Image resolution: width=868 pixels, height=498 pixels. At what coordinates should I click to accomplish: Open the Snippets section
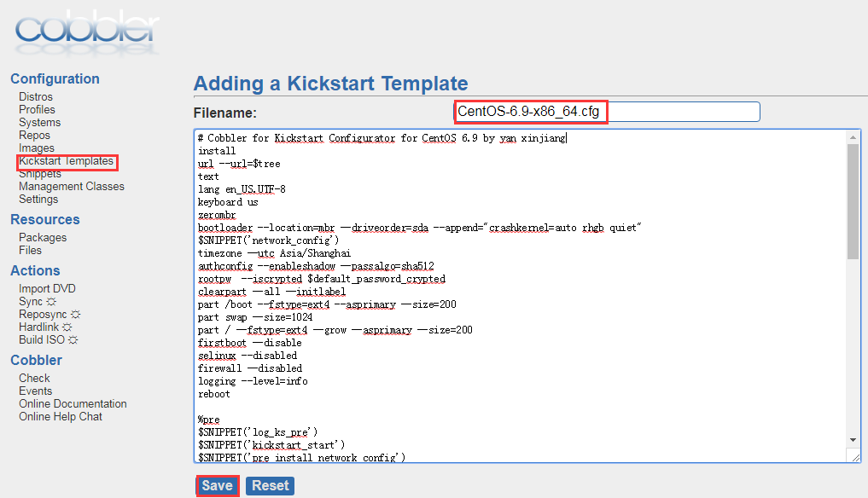[40, 174]
